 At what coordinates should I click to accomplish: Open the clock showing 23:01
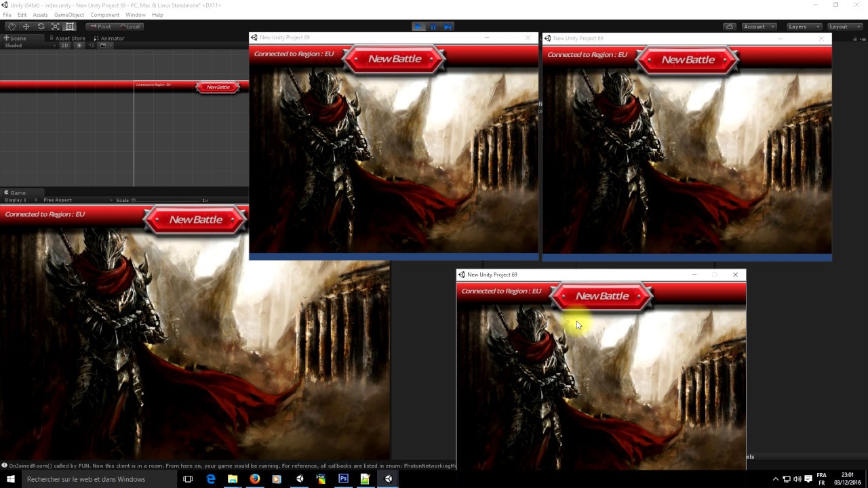pyautogui.click(x=848, y=479)
